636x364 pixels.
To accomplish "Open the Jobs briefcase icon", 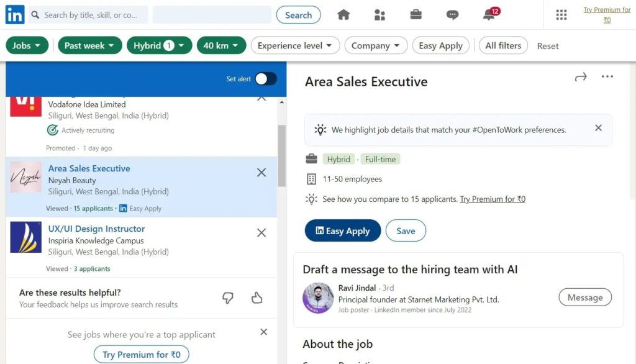I will pos(416,14).
